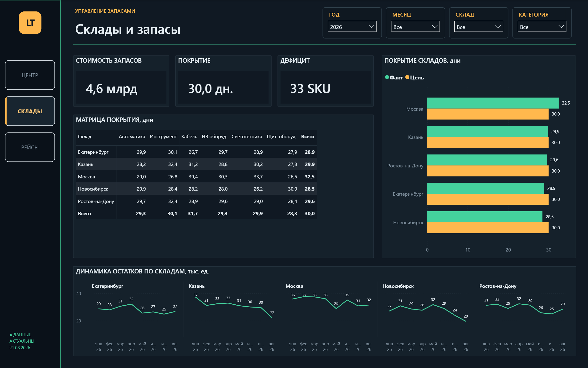Viewport: 588px width, 368px height.
Task: Click the Дефицит 33 SKU card
Action: pyautogui.click(x=325, y=81)
